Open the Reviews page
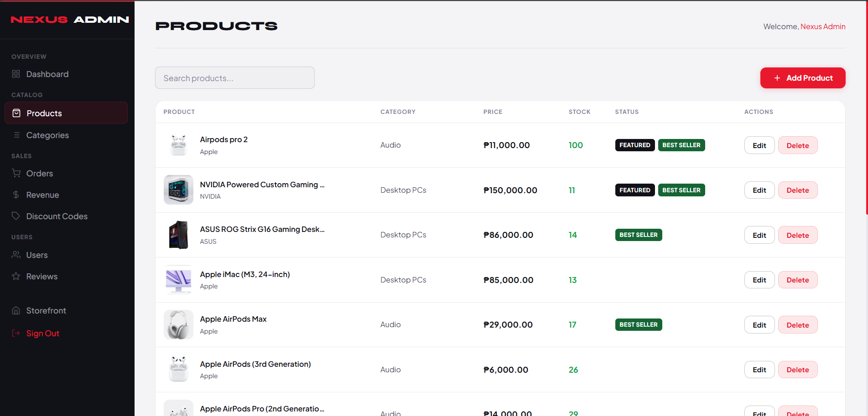 (x=66, y=276)
